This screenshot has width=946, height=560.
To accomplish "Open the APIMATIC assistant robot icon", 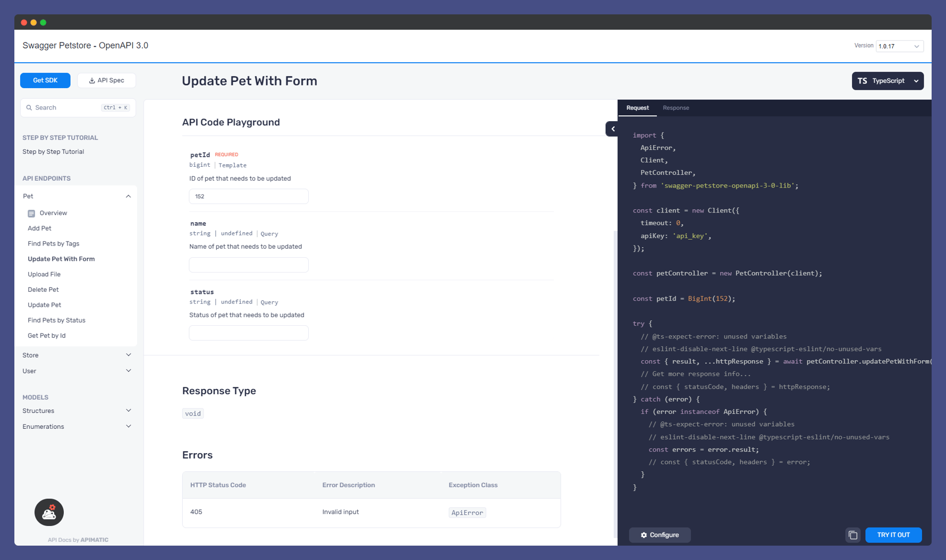I will tap(49, 512).
